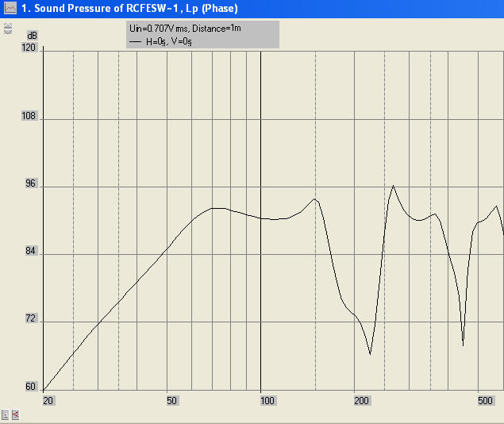Click the down arrow of the scale stepper

pos(8,32)
